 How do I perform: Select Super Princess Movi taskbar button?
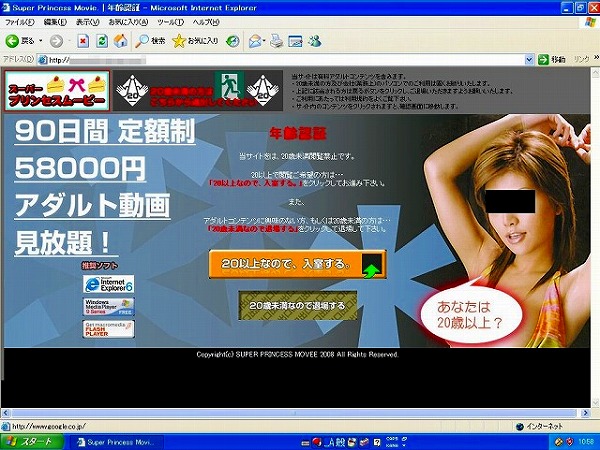118,442
